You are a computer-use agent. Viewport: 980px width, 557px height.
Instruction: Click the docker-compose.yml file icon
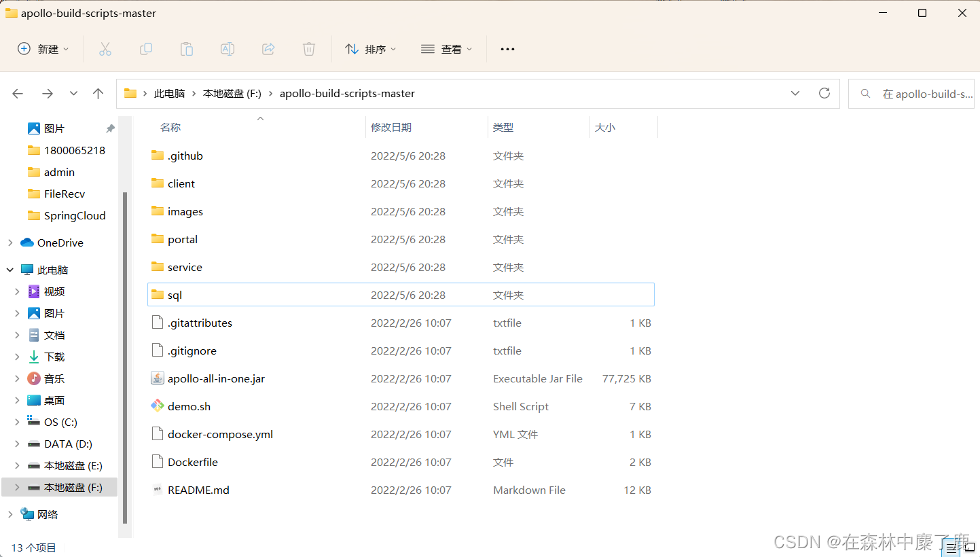coord(158,434)
